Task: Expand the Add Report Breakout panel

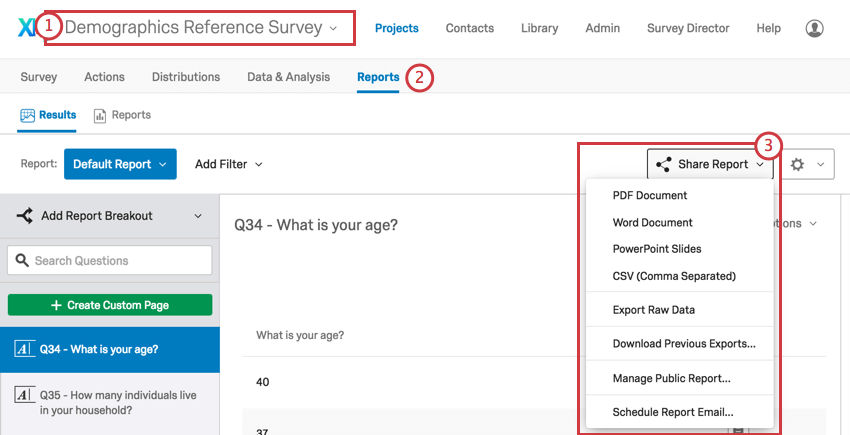Action: click(x=197, y=216)
